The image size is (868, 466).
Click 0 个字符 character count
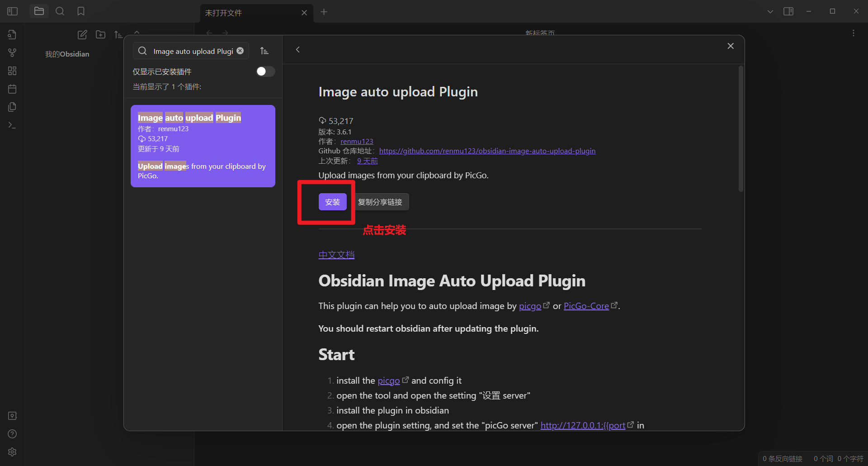850,459
